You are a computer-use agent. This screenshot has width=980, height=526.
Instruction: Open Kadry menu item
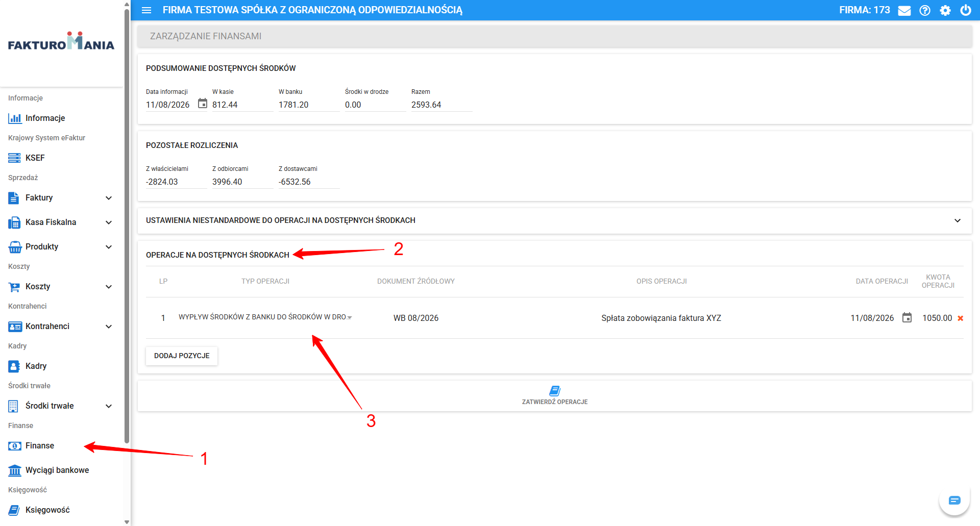click(x=62, y=366)
